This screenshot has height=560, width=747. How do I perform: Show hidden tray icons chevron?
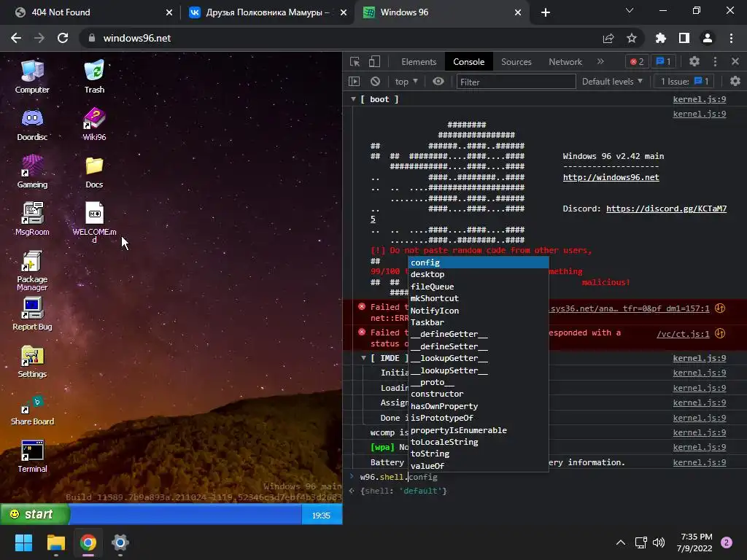pos(621,542)
